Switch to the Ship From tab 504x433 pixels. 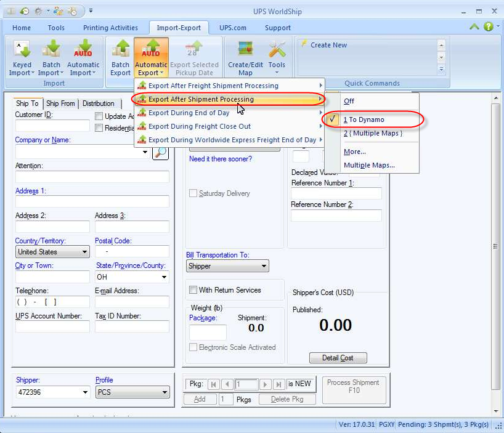pos(60,103)
